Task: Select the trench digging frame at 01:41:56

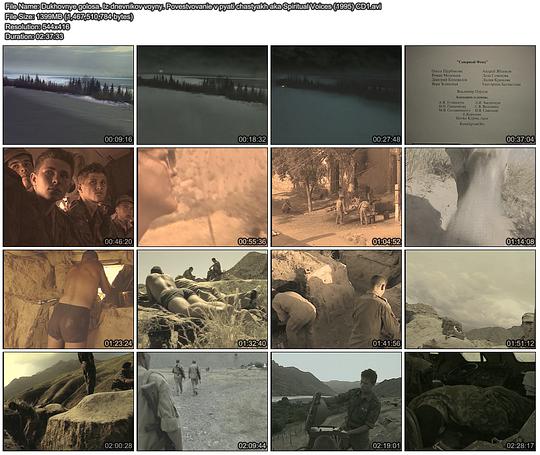Action: 336,299
